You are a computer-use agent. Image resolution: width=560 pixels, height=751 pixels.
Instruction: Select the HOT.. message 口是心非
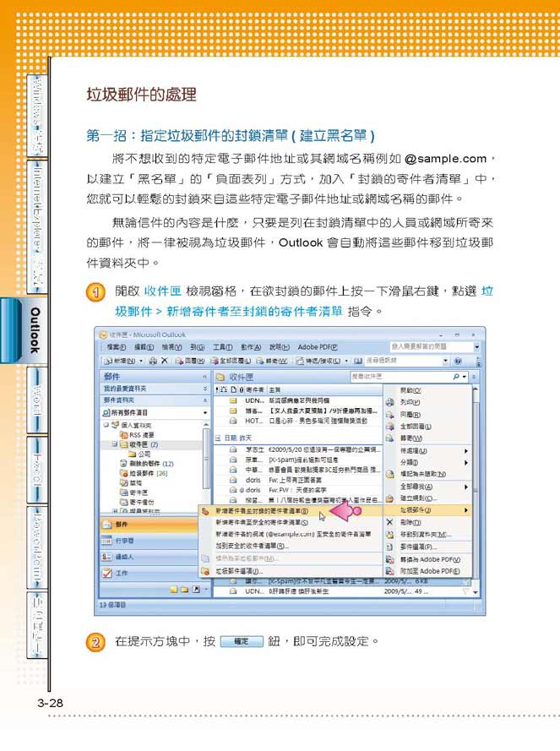297,421
